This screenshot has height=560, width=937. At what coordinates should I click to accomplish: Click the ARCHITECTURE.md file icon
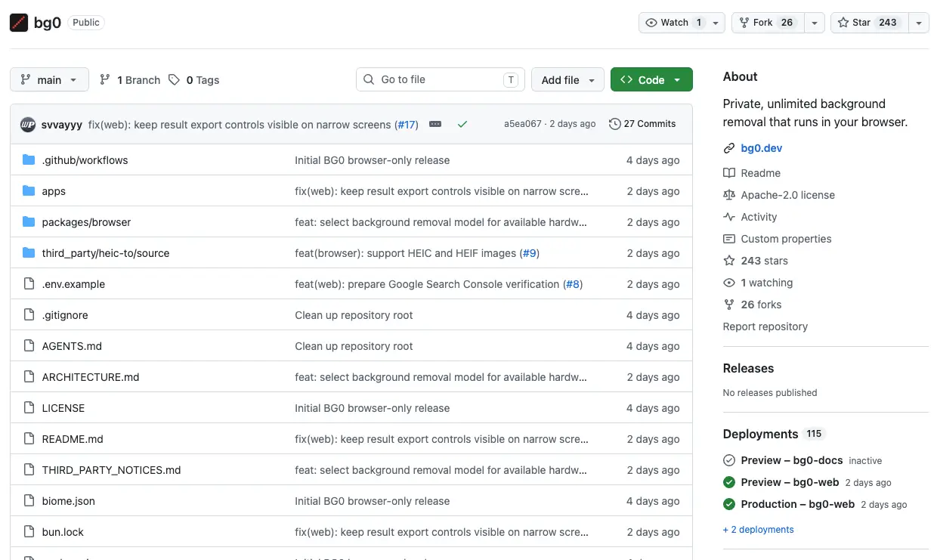pos(29,377)
